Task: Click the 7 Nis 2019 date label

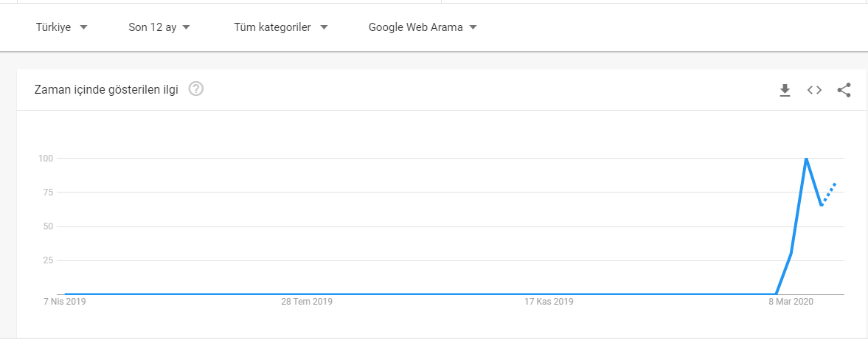Action: [x=65, y=302]
